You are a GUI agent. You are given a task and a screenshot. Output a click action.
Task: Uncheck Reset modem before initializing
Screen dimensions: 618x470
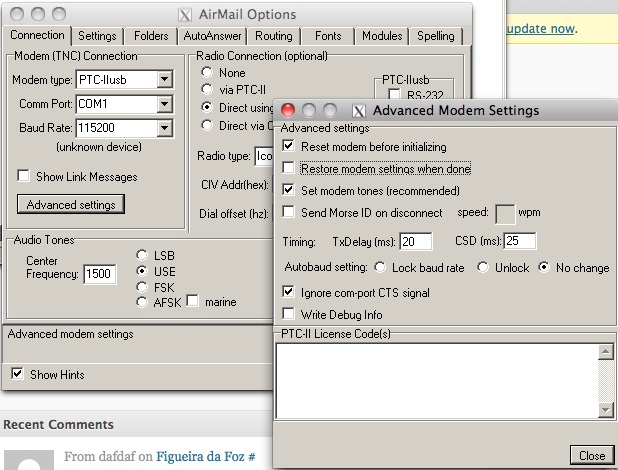tap(289, 145)
